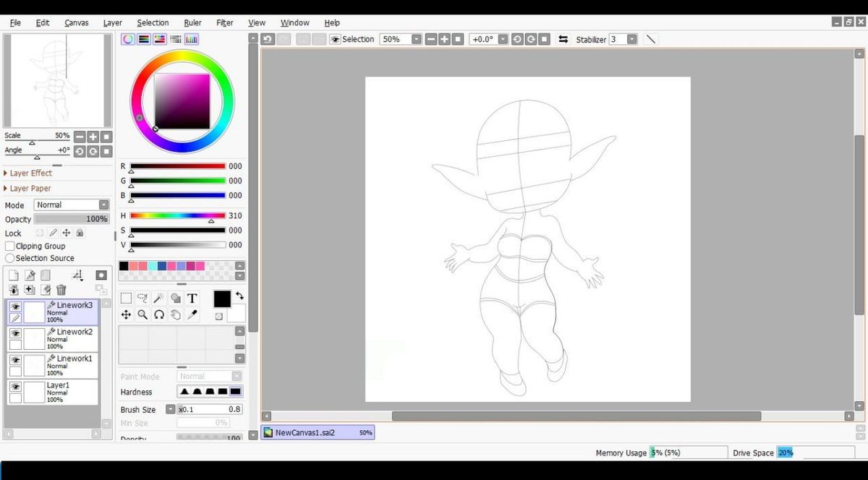Screen dimensions: 868x480
Task: Open the Stabilizer value dropdown
Action: pyautogui.click(x=631, y=39)
